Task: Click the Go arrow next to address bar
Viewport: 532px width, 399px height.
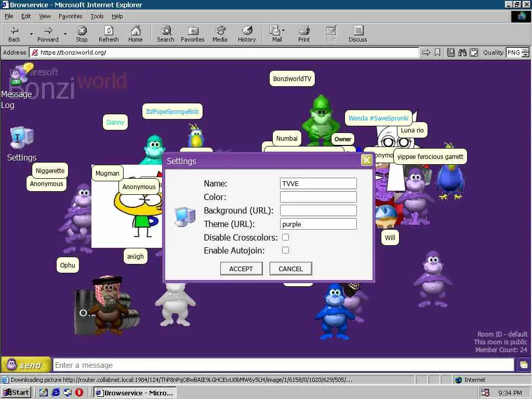Action: coord(426,52)
